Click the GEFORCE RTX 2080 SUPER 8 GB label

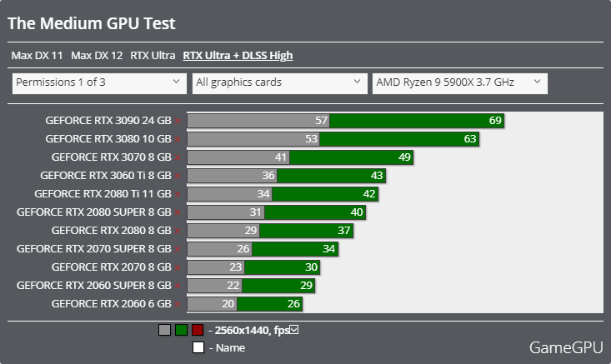click(x=94, y=212)
